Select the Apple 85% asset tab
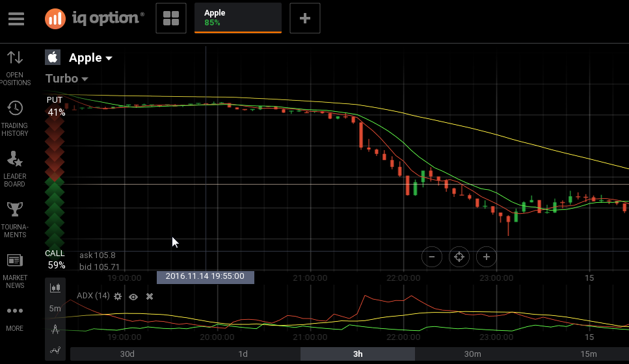 click(238, 18)
